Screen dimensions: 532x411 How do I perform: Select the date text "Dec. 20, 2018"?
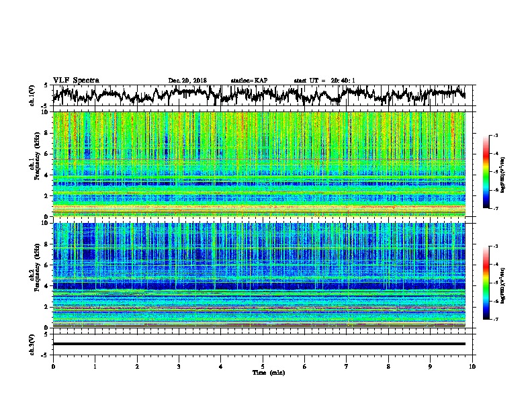(187, 81)
